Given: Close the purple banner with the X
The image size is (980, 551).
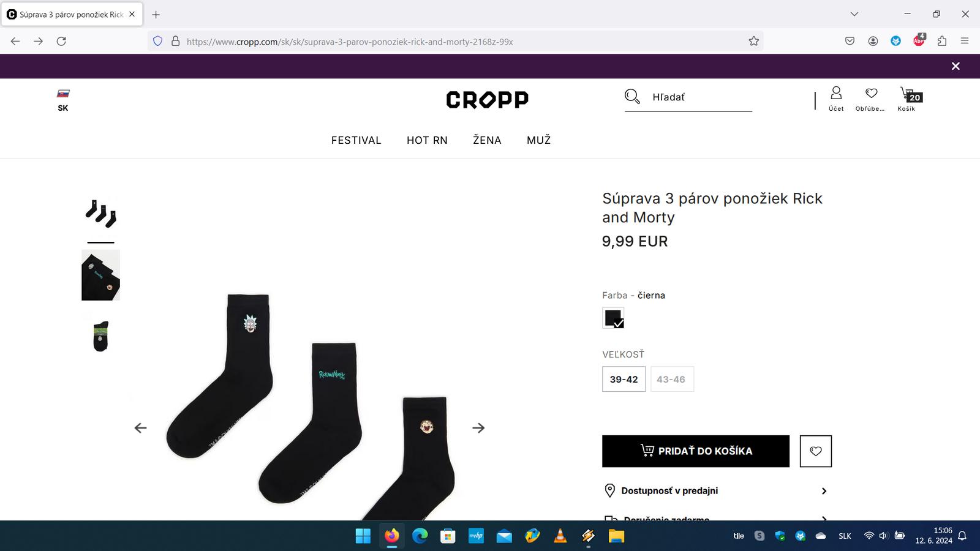Looking at the screenshot, I should pos(956,66).
